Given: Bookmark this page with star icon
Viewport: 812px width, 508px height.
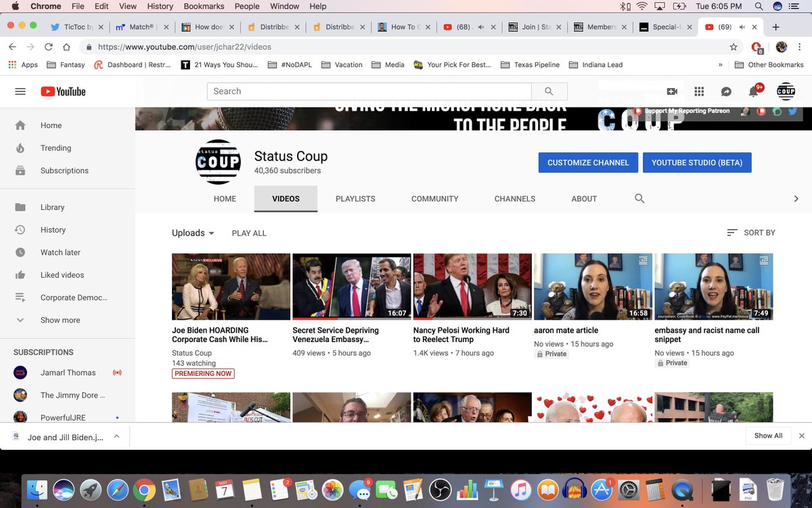Looking at the screenshot, I should 734,47.
